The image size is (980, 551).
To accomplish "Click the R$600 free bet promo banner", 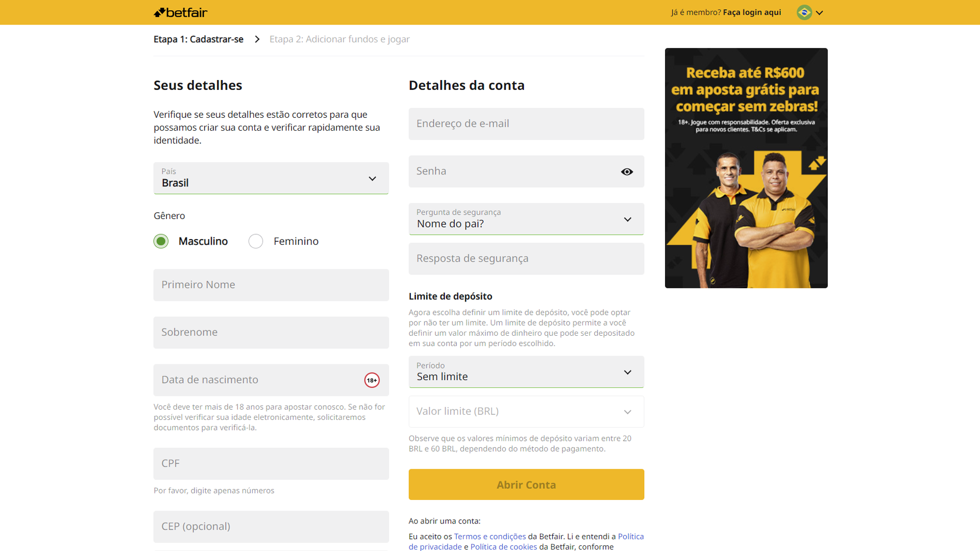I will point(746,168).
